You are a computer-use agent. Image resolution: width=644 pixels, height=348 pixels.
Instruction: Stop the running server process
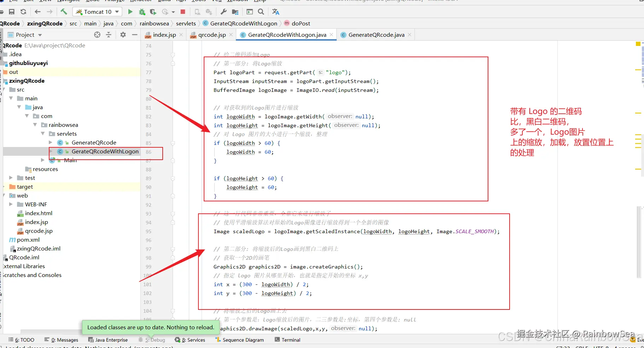click(183, 12)
